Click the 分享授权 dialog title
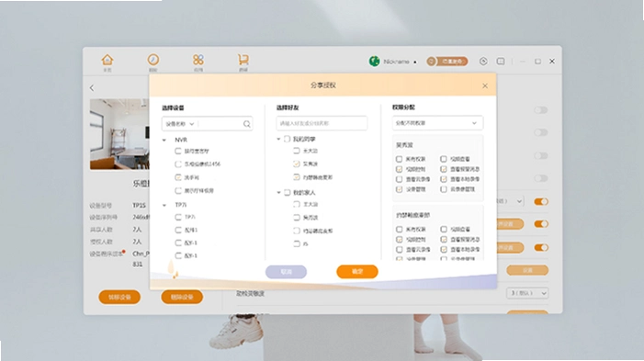The height and width of the screenshot is (361, 644). coord(323,85)
